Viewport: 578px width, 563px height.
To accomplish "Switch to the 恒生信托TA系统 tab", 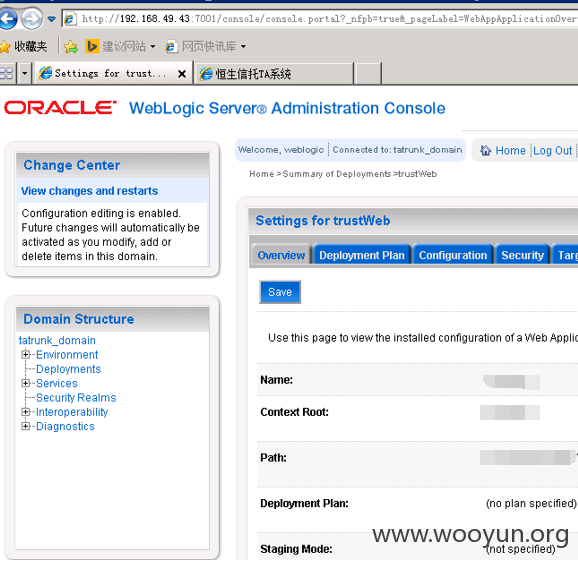I will click(274, 74).
